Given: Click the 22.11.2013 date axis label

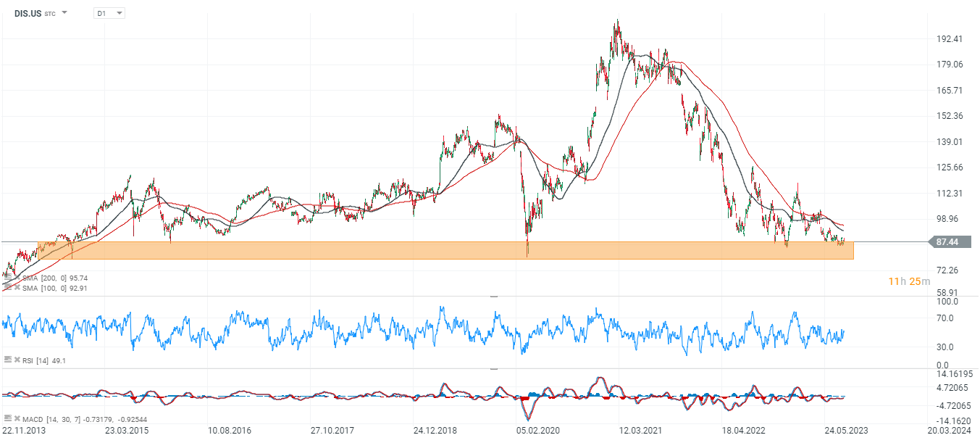Looking at the screenshot, I should (x=23, y=430).
